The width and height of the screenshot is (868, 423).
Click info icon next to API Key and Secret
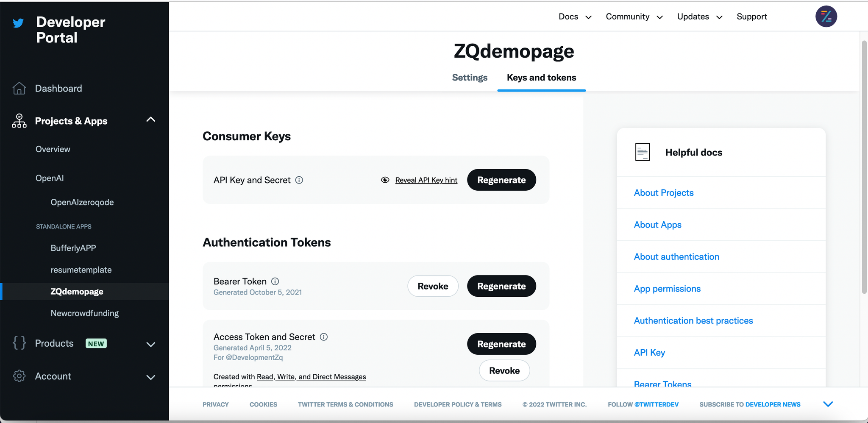coord(299,180)
